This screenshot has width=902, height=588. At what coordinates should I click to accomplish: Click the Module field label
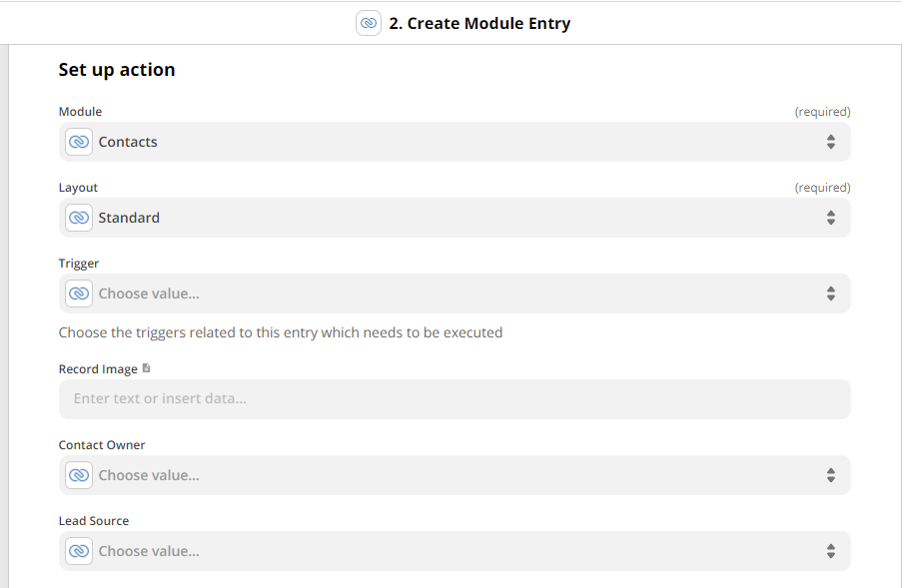(80, 112)
